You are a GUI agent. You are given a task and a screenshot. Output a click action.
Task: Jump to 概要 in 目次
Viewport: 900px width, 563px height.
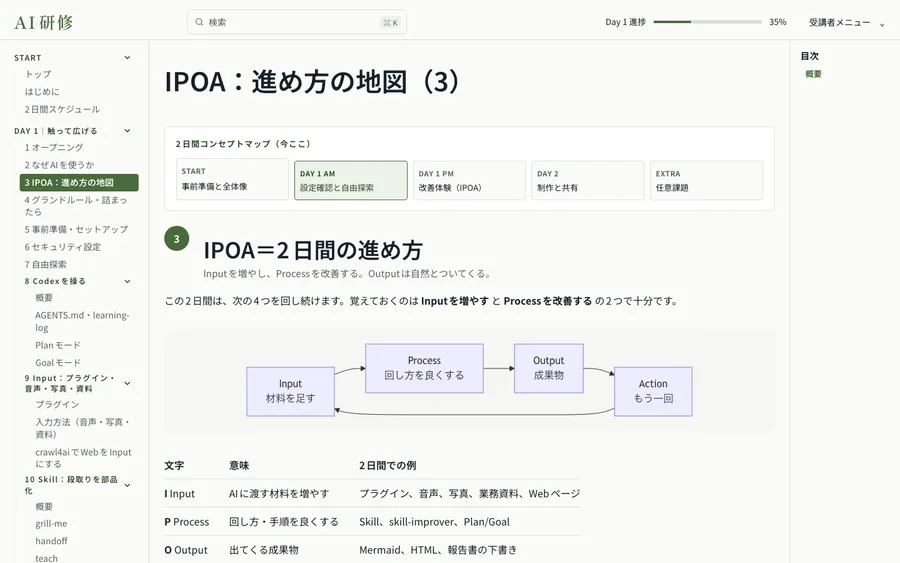point(813,73)
